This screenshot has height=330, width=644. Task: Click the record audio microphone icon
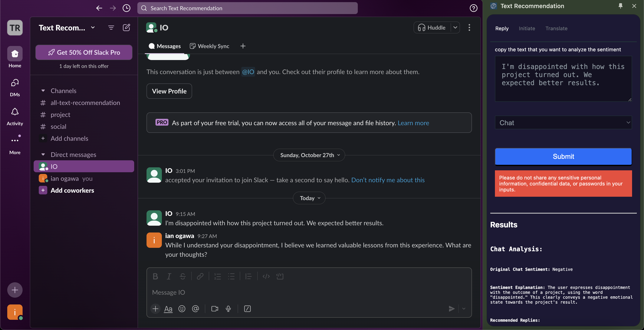[228, 309]
